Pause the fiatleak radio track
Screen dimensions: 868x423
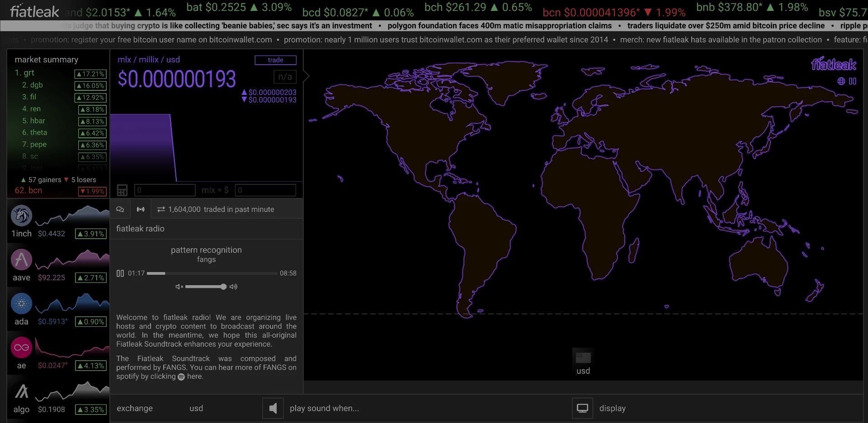point(120,273)
